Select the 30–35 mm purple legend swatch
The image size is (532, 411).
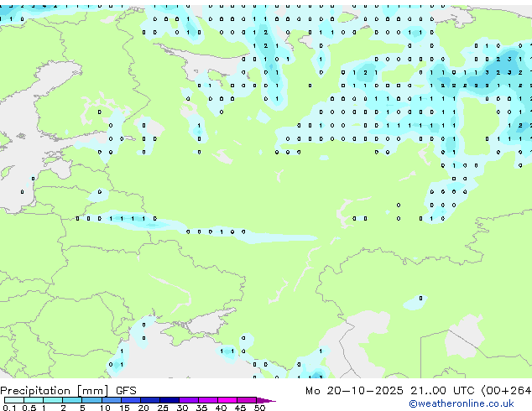[189, 400]
